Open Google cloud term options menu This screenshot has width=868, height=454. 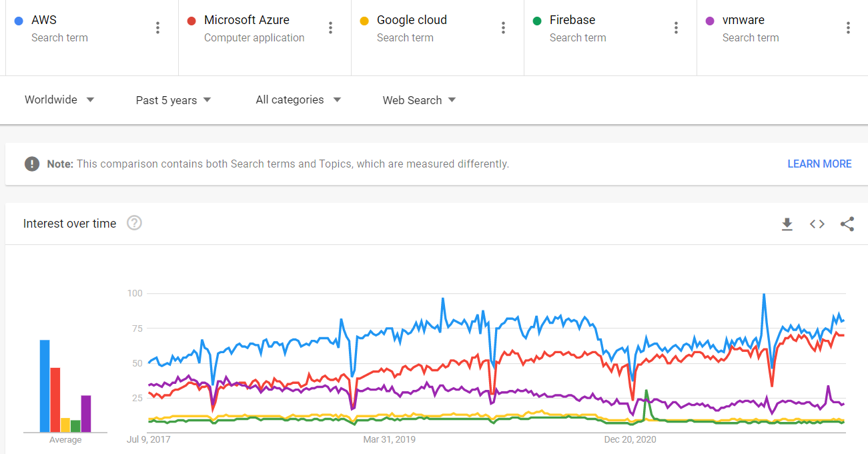tap(503, 27)
